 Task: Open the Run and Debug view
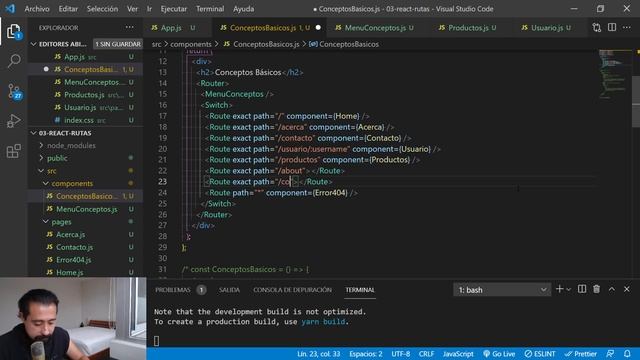tap(13, 121)
